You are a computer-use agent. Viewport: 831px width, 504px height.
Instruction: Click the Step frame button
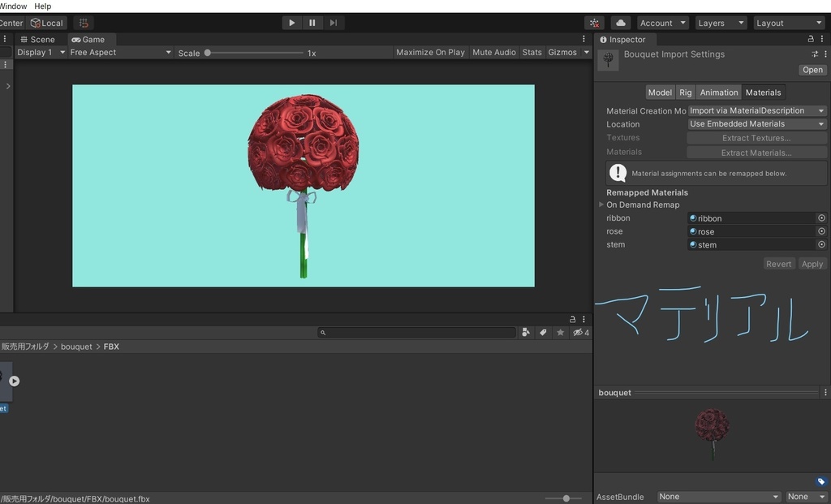(x=333, y=23)
